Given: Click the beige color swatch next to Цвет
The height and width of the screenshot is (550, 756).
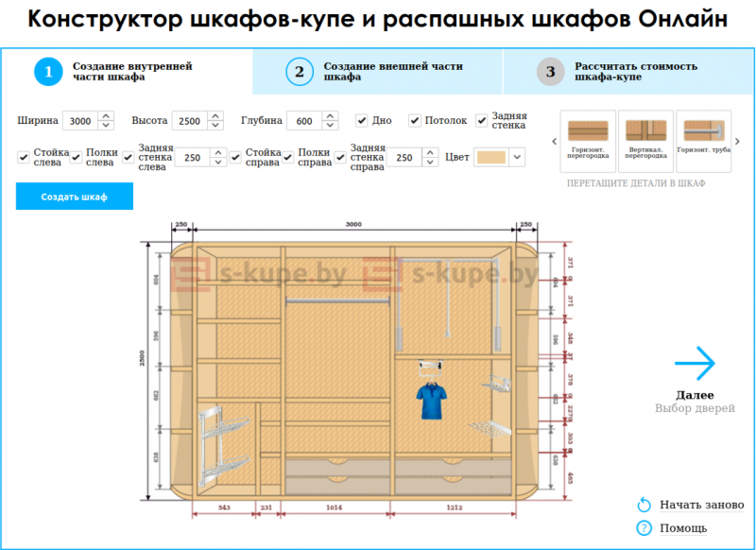Looking at the screenshot, I should [x=491, y=157].
